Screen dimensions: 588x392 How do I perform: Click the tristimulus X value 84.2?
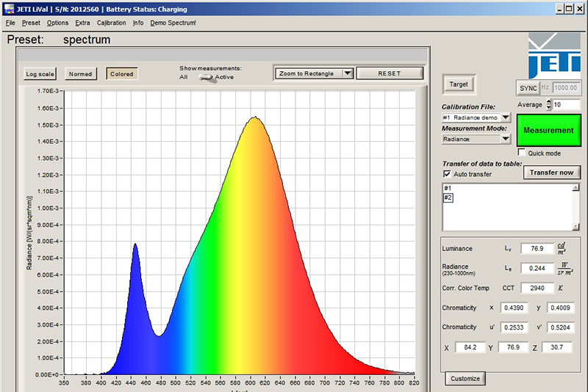tap(470, 347)
